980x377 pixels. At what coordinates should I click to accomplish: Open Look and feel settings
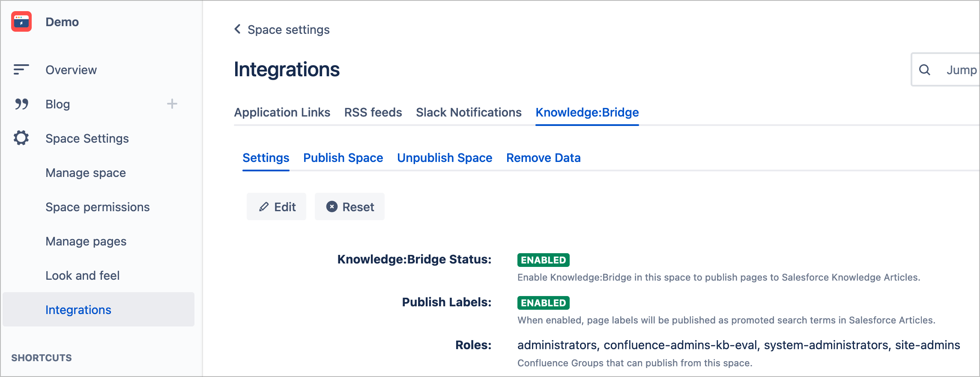pyautogui.click(x=83, y=275)
